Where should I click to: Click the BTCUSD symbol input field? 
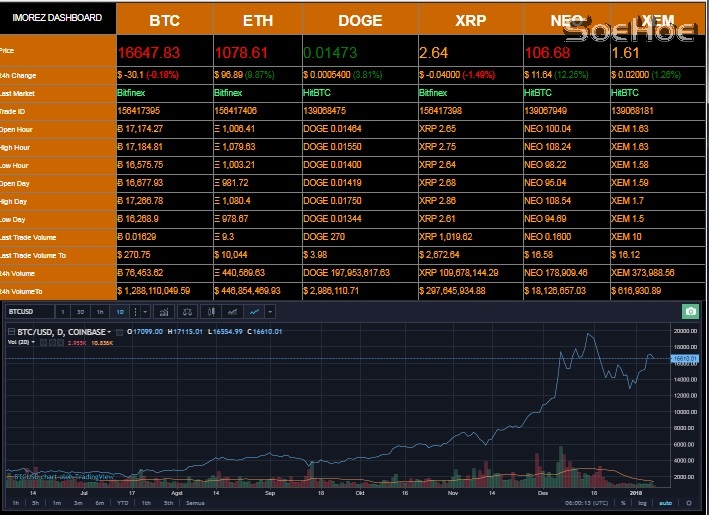28,312
